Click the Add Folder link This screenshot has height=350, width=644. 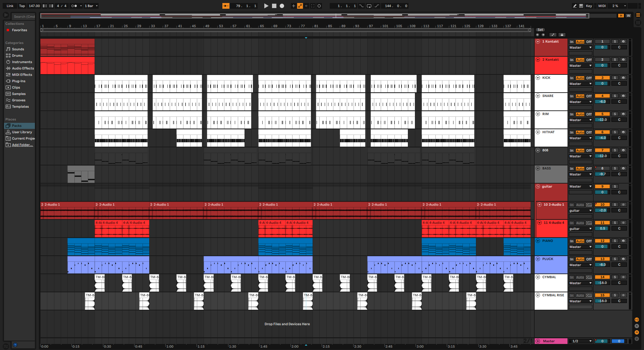tap(22, 145)
